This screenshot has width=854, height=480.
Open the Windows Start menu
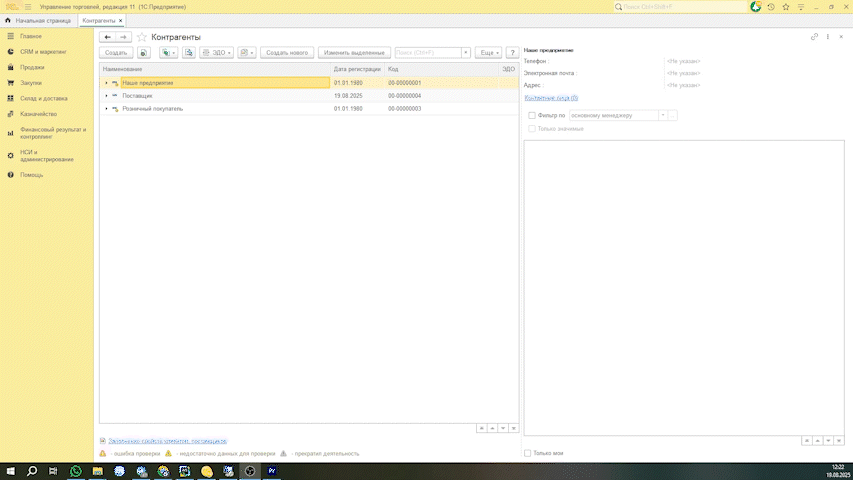10,471
